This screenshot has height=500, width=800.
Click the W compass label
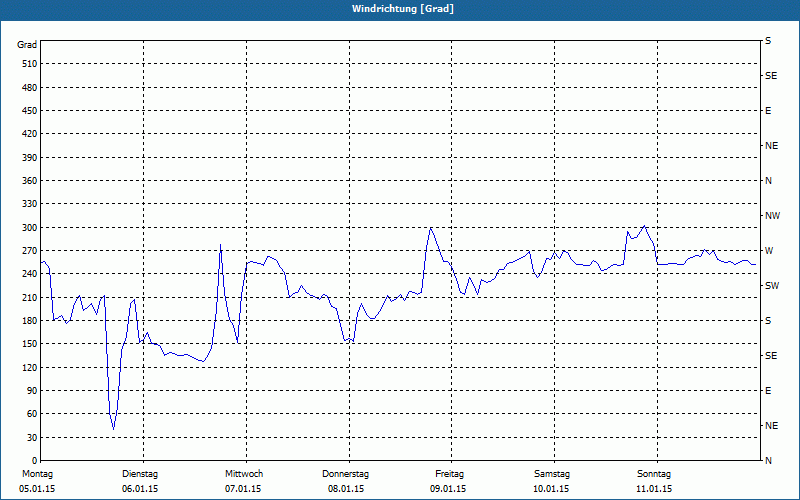click(x=769, y=251)
